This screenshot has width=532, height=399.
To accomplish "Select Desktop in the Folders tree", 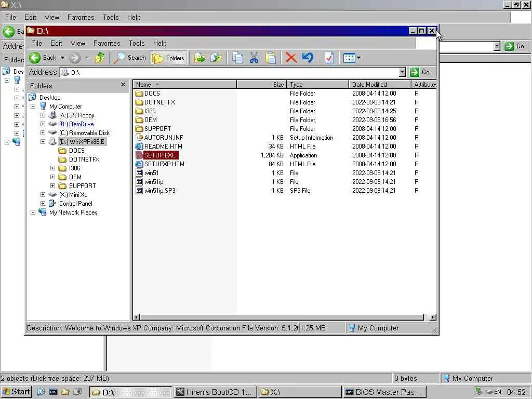I will pos(50,97).
